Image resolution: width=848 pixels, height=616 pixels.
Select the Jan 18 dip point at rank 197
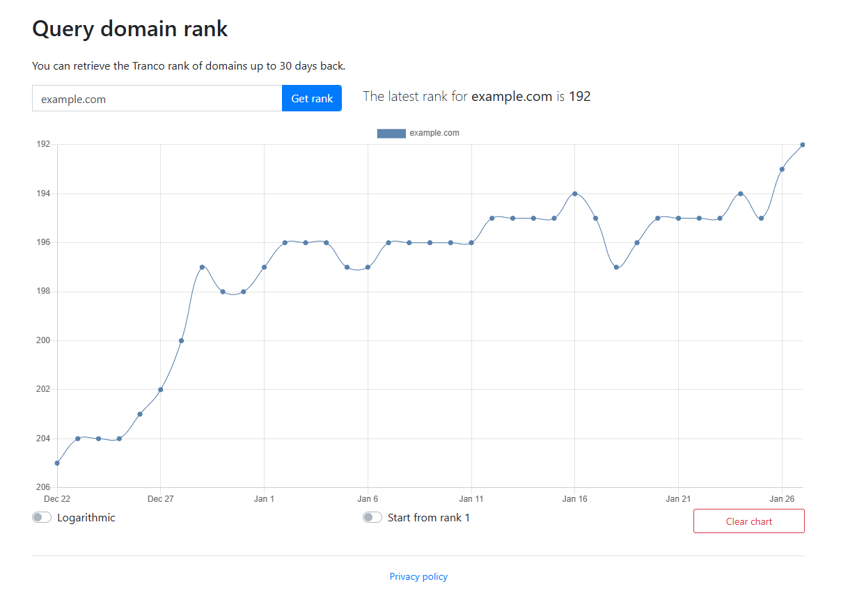pos(616,267)
